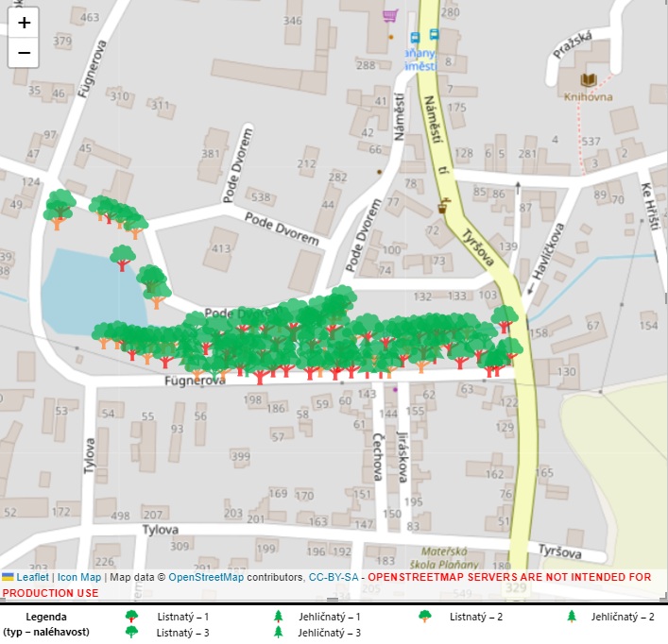This screenshot has height=644, width=668.
Task: Click the Listnatý – 1 legend tree icon
Action: pos(131,617)
